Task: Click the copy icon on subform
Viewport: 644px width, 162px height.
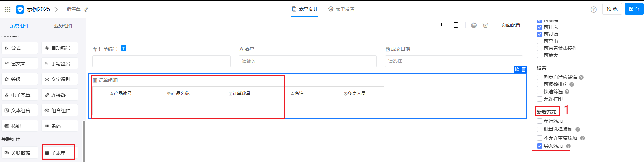Action: (x=517, y=69)
